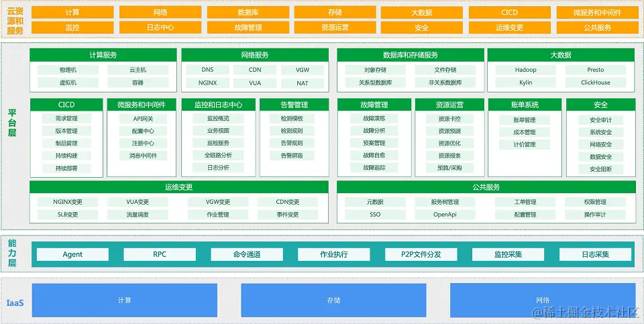This screenshot has width=644, height=324.
Task: Click the green 网络服务 header
Action: [x=255, y=55]
